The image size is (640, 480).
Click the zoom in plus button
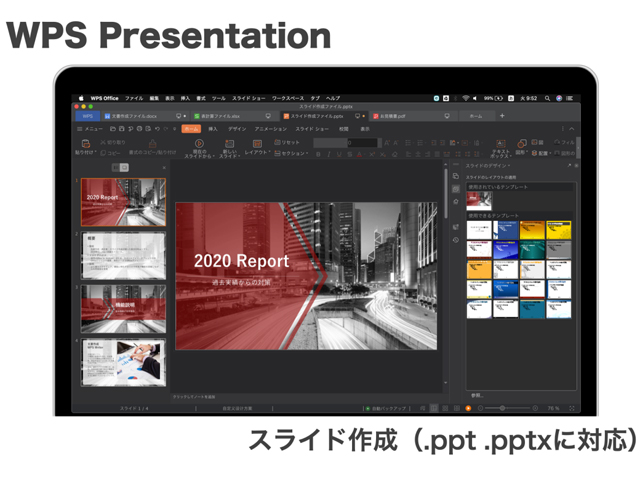click(x=535, y=408)
